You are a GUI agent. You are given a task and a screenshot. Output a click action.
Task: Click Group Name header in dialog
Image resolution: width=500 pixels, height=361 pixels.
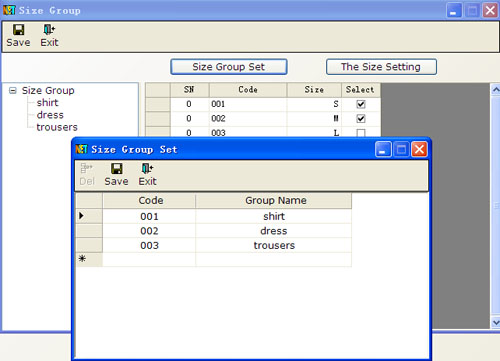coord(273,201)
